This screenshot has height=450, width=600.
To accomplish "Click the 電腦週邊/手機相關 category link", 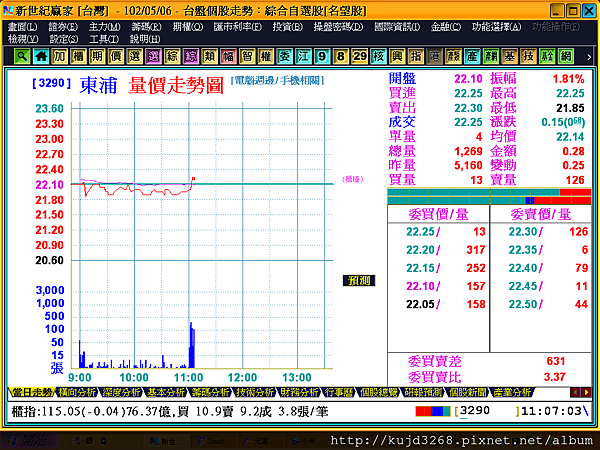I will [x=278, y=80].
